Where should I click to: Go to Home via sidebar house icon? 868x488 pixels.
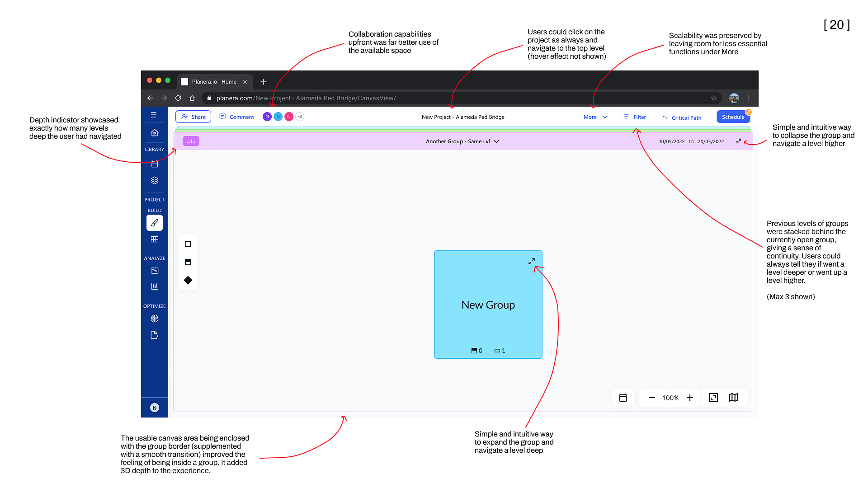click(155, 132)
